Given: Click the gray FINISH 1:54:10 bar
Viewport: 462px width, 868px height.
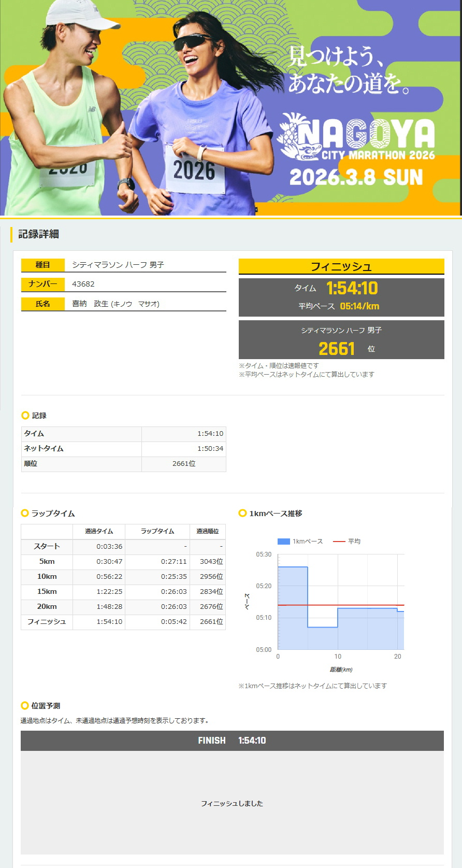Looking at the screenshot, I should point(232,741).
